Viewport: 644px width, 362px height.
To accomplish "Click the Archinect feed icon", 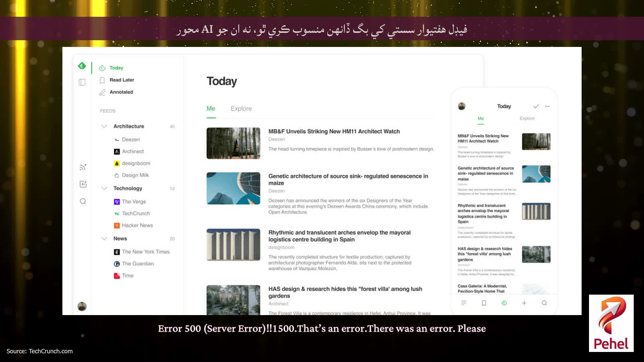I will pos(117,152).
